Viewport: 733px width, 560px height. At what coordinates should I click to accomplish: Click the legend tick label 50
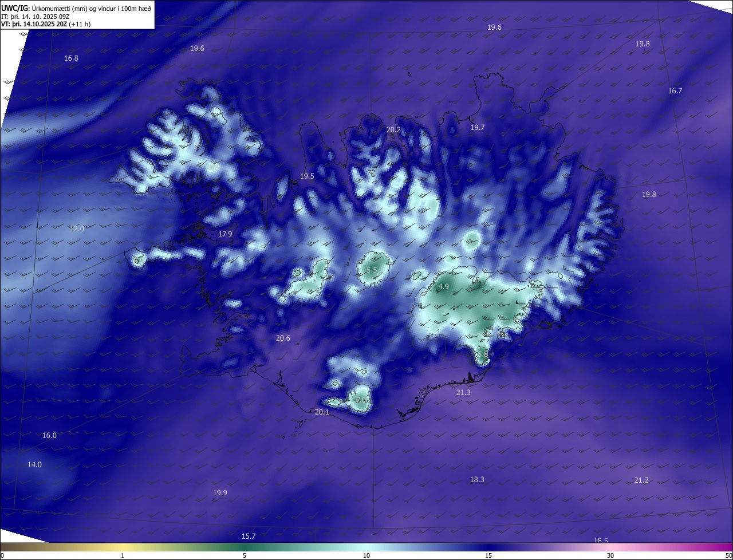tap(728, 555)
